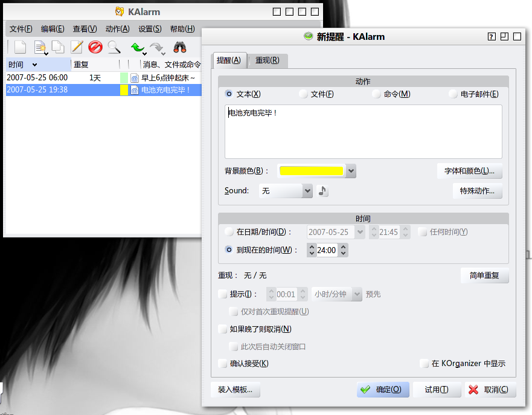Switch to the 提醒(A) tab
The height and width of the screenshot is (415, 532).
229,60
